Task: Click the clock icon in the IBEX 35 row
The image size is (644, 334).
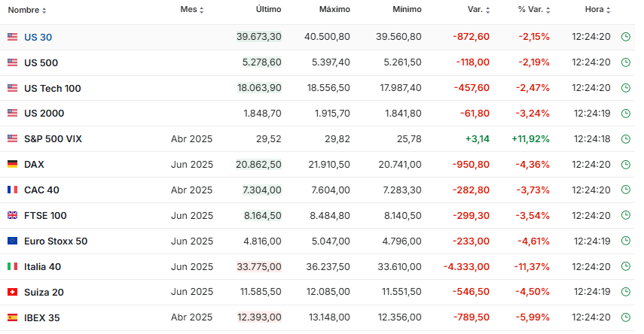Action: (x=625, y=317)
